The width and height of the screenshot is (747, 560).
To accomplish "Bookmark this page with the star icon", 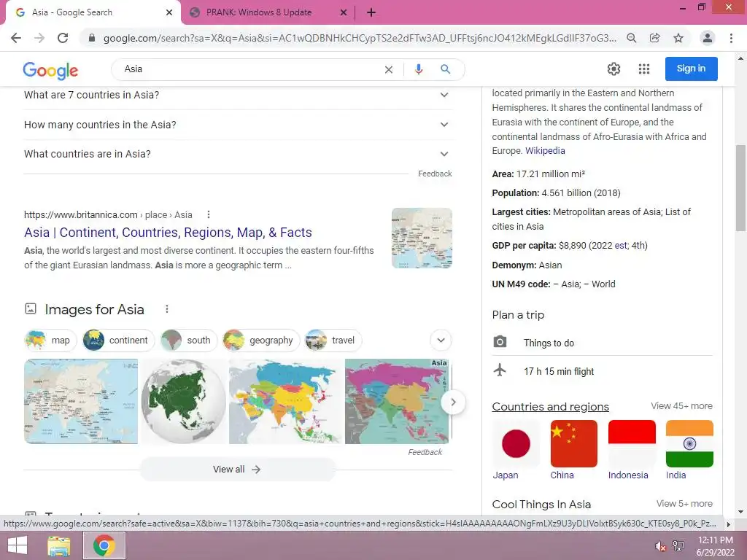I will click(678, 38).
